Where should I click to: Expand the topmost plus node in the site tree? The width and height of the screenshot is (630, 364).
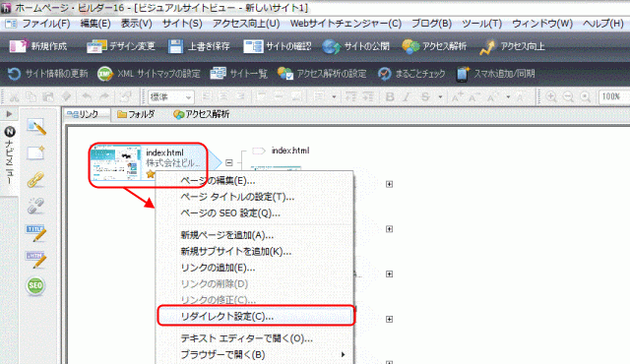389,184
